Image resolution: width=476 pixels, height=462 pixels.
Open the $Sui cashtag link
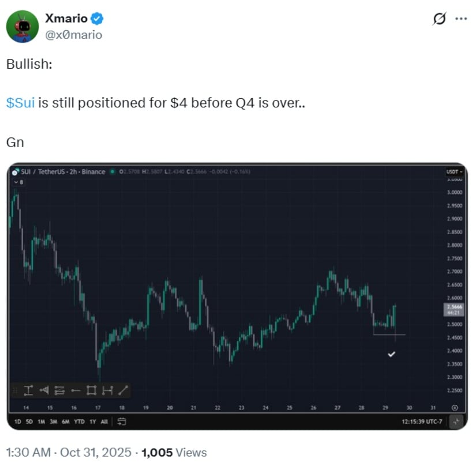[20, 103]
